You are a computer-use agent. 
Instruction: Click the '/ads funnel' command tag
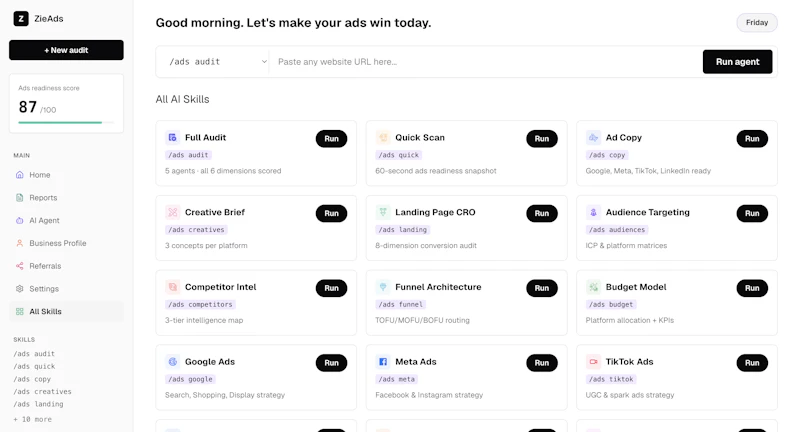401,304
